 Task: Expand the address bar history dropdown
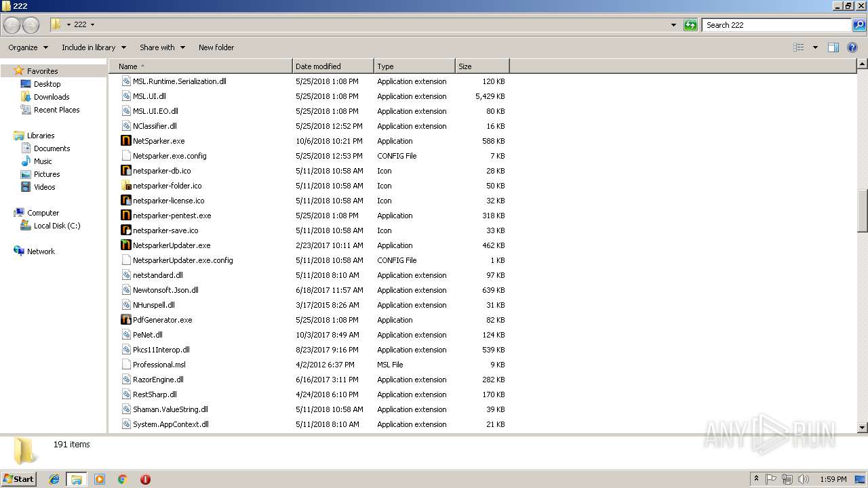point(673,25)
